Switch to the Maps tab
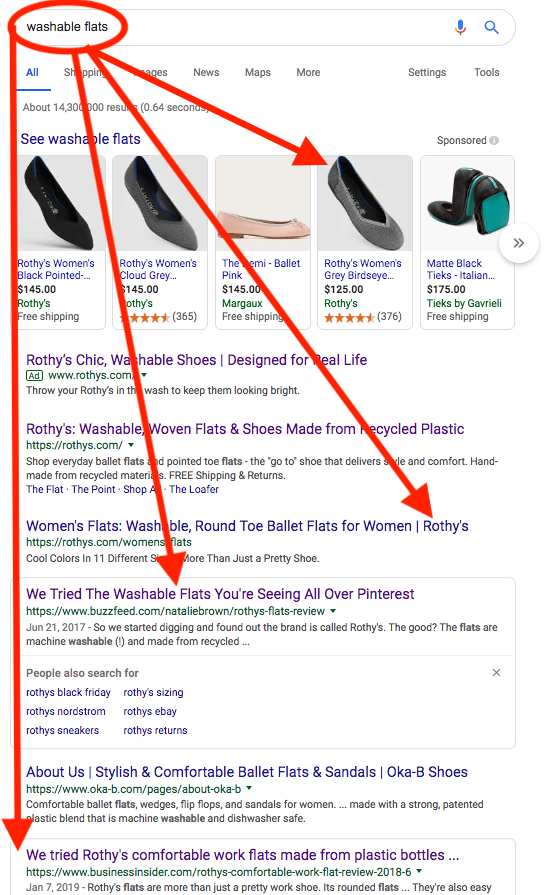 (x=257, y=72)
